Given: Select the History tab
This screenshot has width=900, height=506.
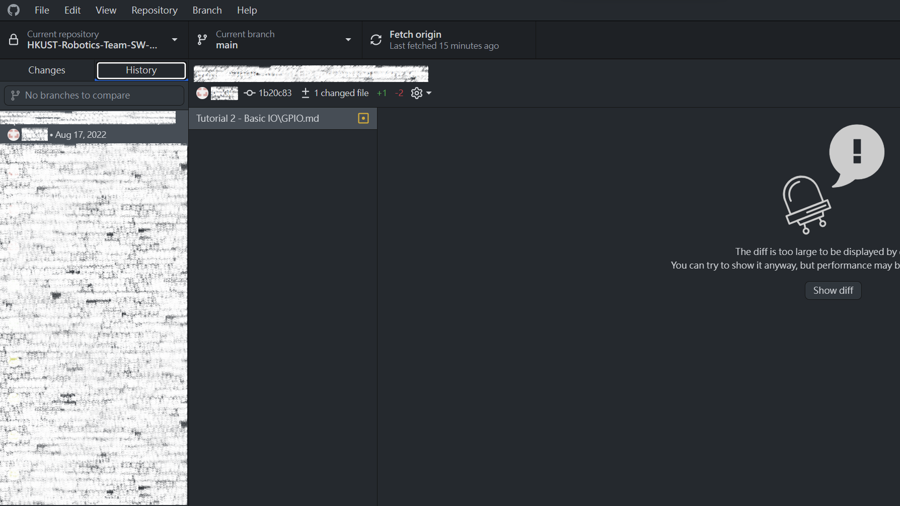Looking at the screenshot, I should point(141,70).
